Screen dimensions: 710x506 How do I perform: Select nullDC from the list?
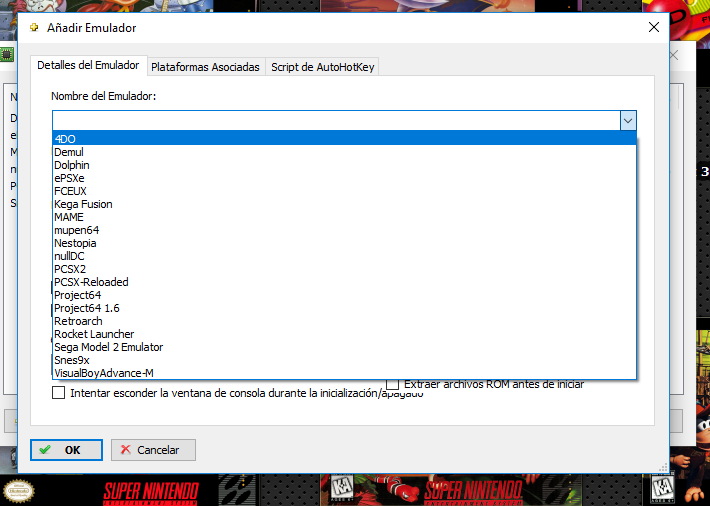tap(344, 256)
